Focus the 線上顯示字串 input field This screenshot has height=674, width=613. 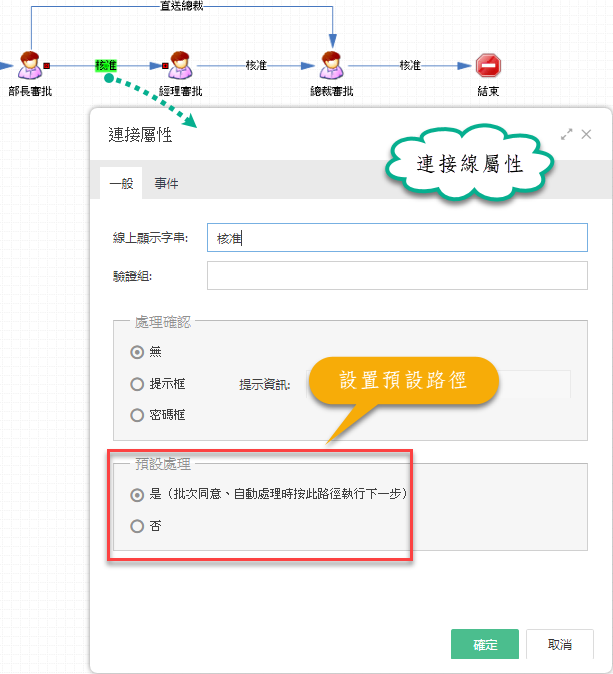[397, 237]
